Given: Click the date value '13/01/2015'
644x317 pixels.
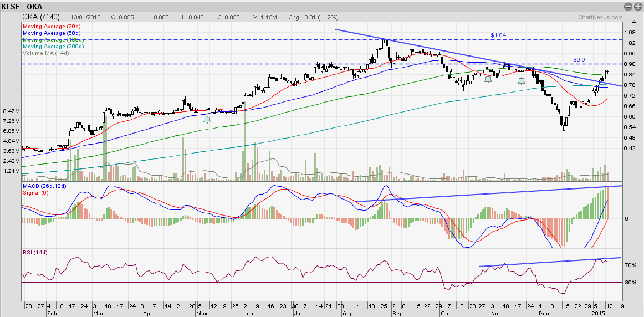Looking at the screenshot, I should coord(85,18).
